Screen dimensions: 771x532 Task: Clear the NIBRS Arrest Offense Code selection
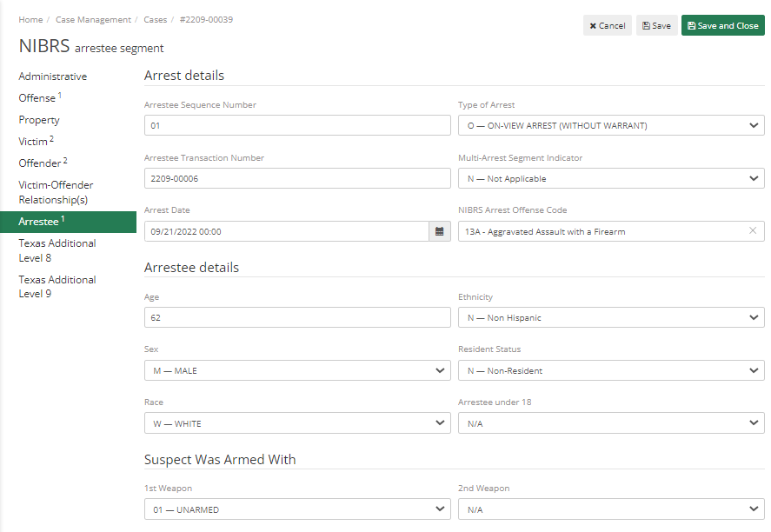click(753, 231)
